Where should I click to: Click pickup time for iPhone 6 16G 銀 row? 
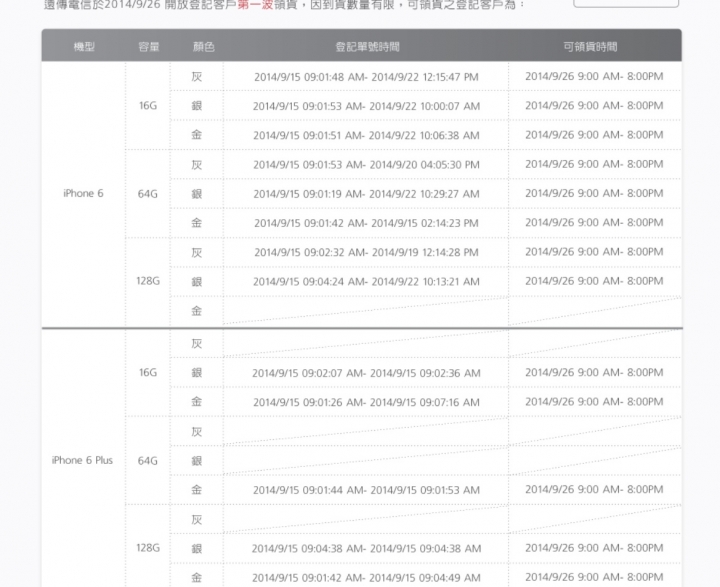pos(594,106)
